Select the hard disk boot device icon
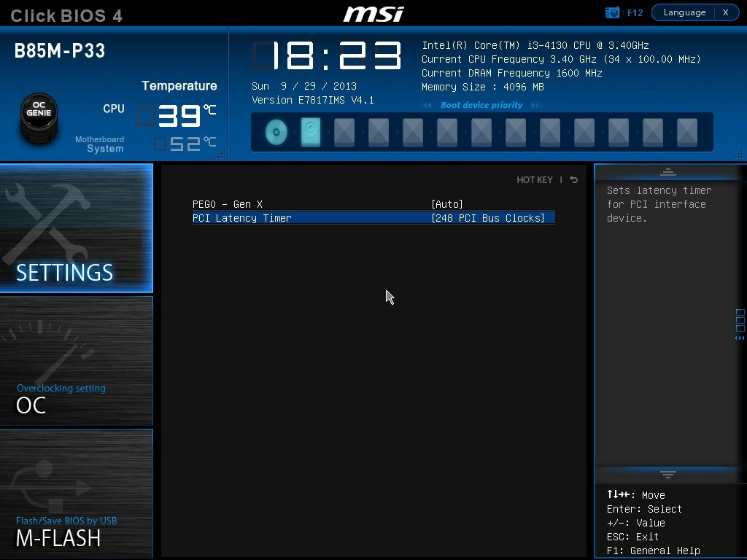The height and width of the screenshot is (560, 747). coord(311,132)
